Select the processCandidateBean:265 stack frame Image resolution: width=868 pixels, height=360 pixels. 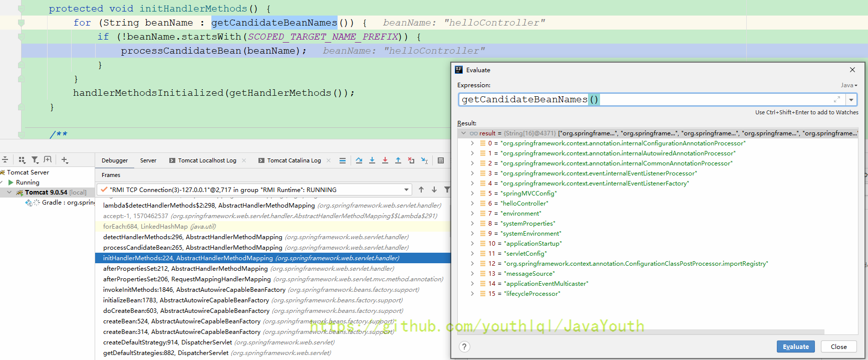pos(193,248)
